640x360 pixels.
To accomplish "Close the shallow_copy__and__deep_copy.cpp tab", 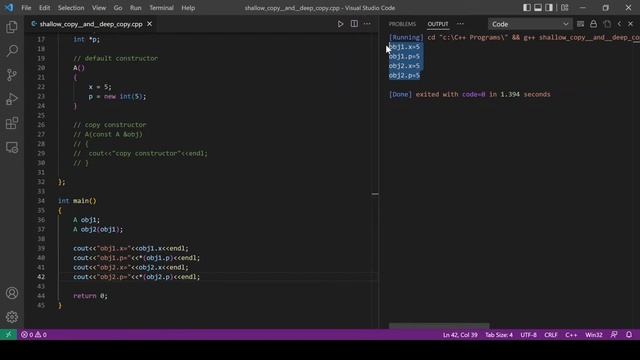I will point(150,24).
